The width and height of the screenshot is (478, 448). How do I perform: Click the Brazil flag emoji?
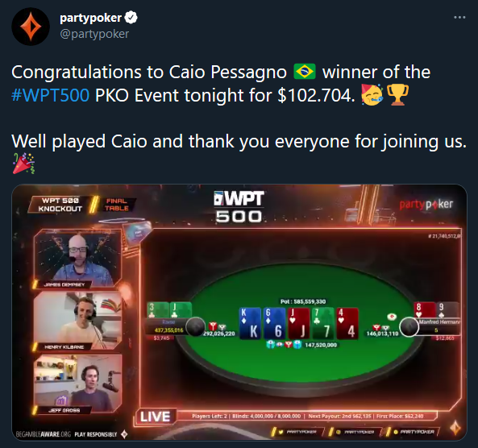[304, 72]
